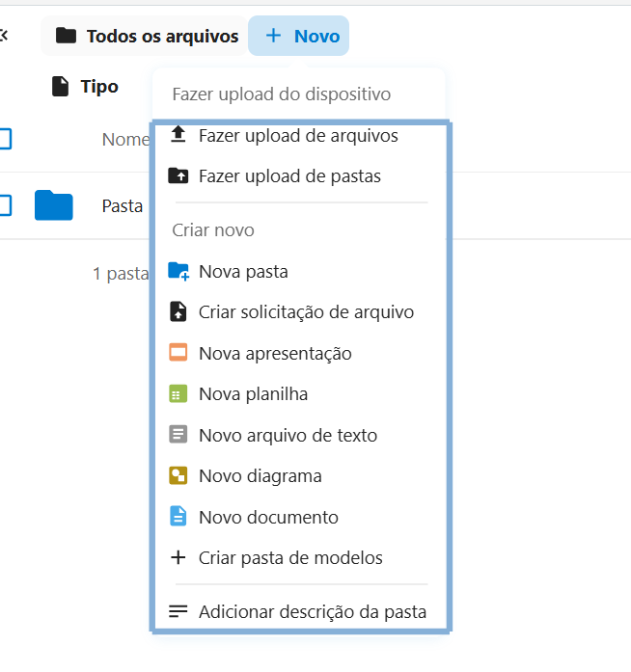Image resolution: width=631 pixels, height=672 pixels.
Task: Click the blue Nova pasta folder icon
Action: click(x=178, y=271)
